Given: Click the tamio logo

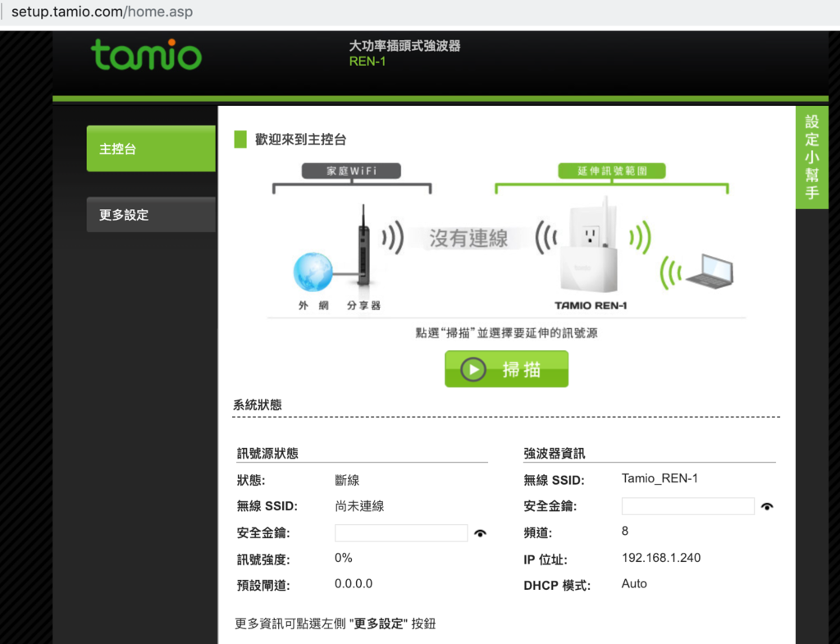Looking at the screenshot, I should (146, 55).
